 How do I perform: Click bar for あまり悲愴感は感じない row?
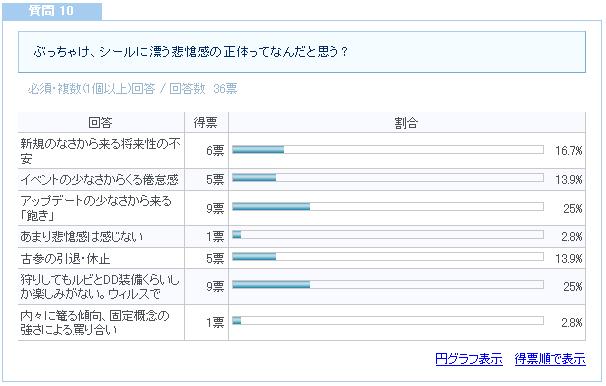tap(388, 235)
